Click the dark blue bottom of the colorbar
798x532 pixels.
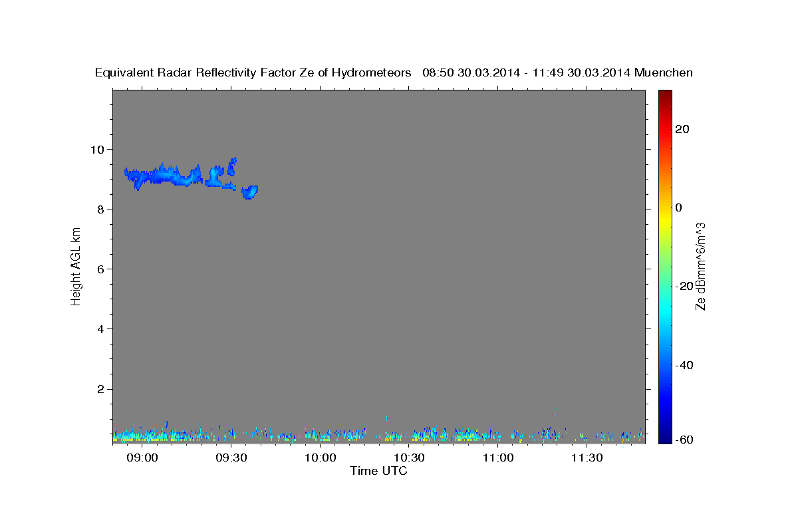(664, 436)
